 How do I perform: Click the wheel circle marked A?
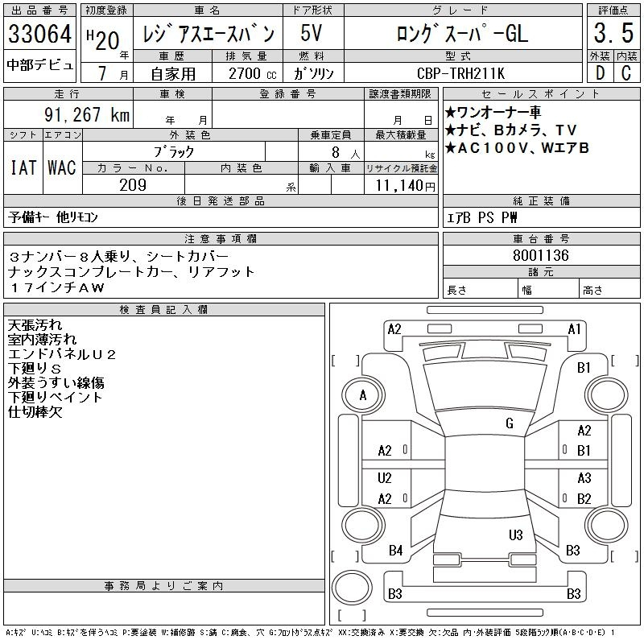(363, 395)
